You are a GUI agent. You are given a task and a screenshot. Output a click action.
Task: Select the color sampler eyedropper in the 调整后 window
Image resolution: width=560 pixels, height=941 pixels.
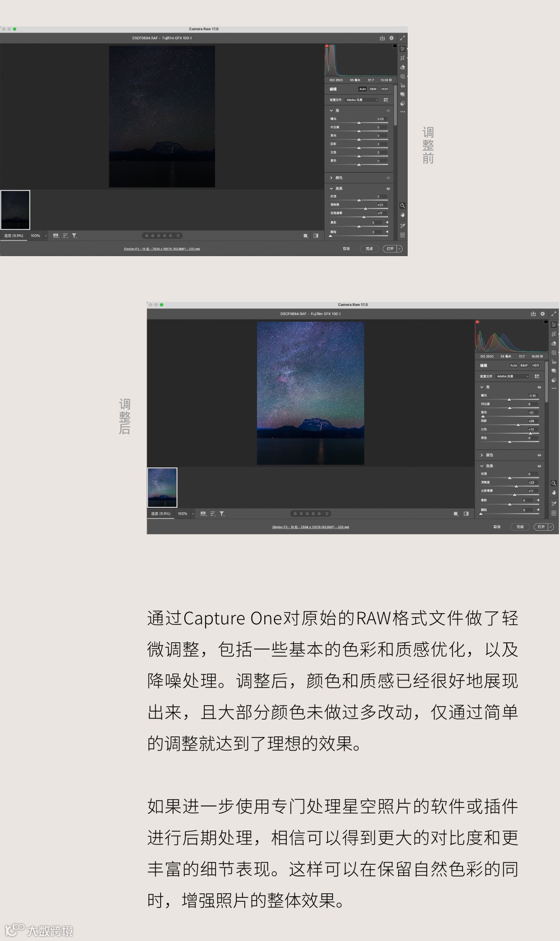554,504
